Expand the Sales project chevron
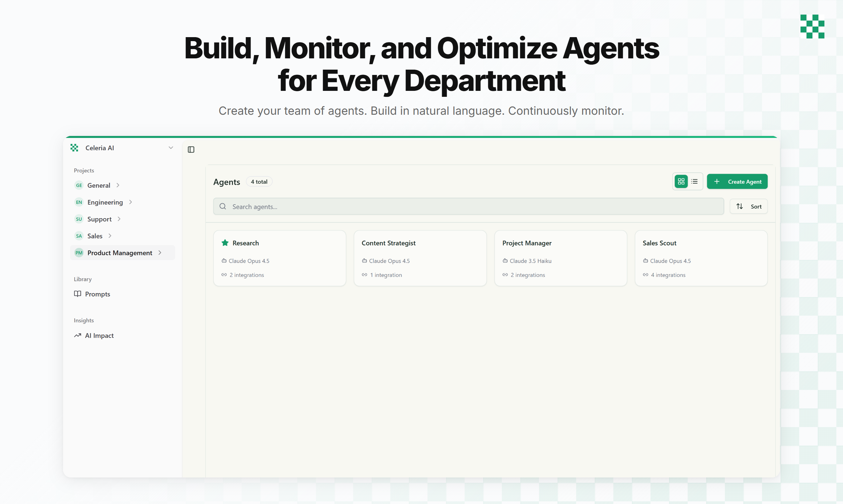The height and width of the screenshot is (504, 843). 110,236
